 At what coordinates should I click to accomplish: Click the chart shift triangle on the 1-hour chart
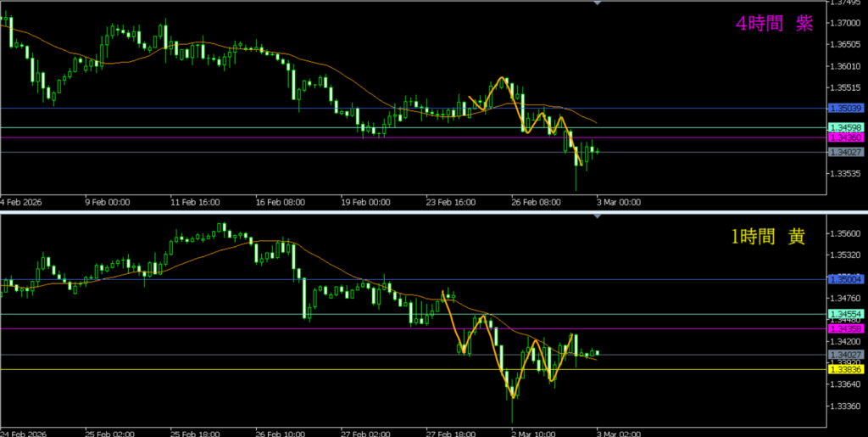tap(598, 217)
